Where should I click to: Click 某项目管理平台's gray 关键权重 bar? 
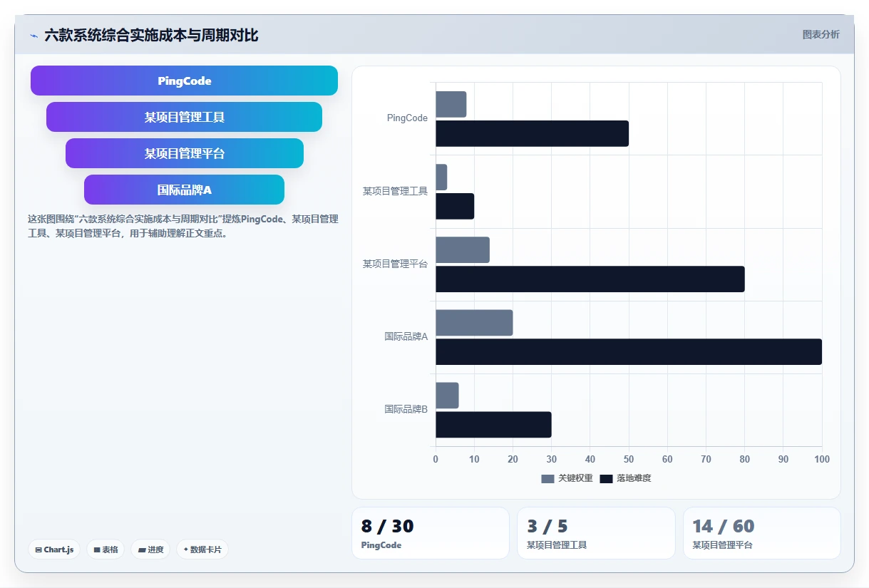(463, 249)
